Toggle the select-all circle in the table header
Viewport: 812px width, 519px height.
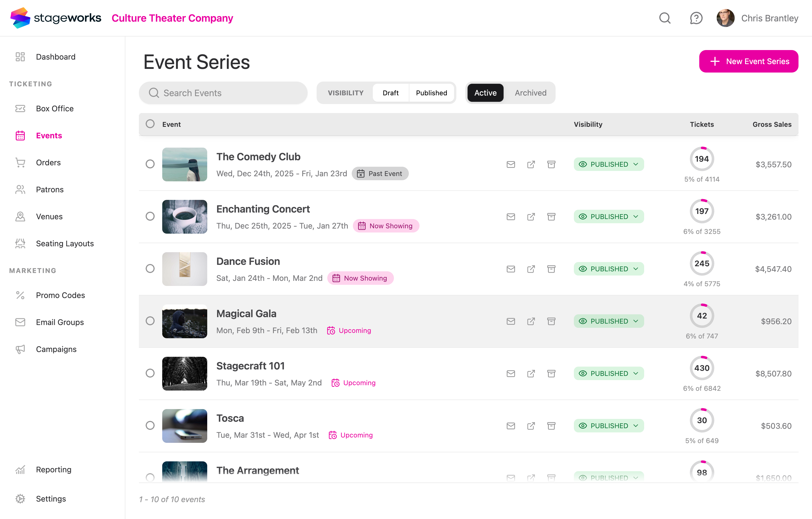[x=150, y=124]
